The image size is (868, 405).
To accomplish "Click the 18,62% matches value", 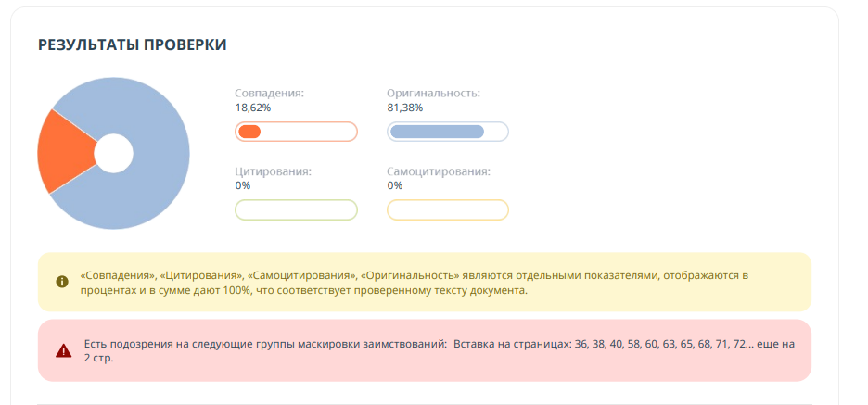I will click(253, 108).
